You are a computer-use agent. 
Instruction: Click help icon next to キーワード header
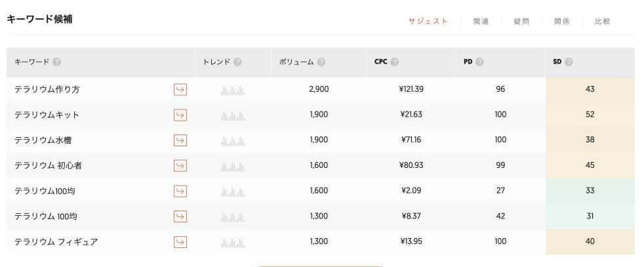point(57,62)
